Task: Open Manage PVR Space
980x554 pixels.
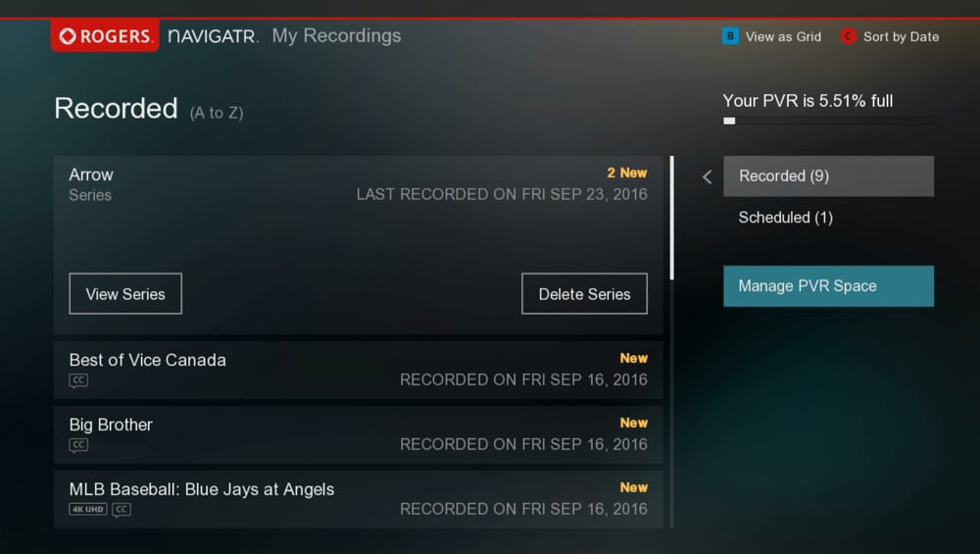Action: tap(829, 286)
